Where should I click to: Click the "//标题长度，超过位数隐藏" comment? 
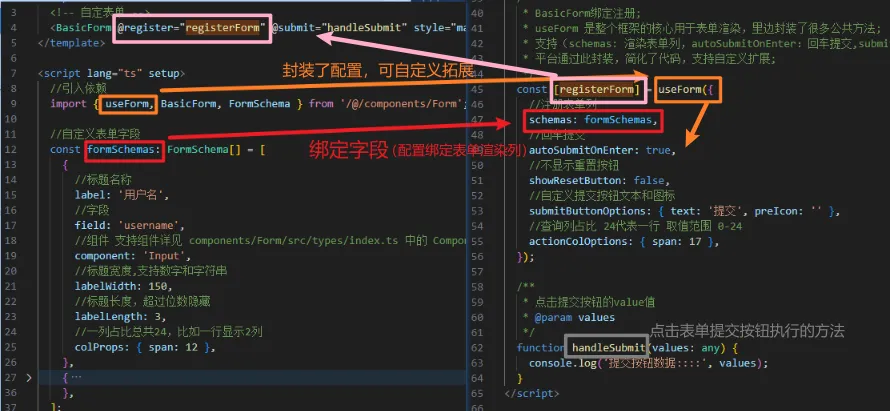tap(142, 303)
